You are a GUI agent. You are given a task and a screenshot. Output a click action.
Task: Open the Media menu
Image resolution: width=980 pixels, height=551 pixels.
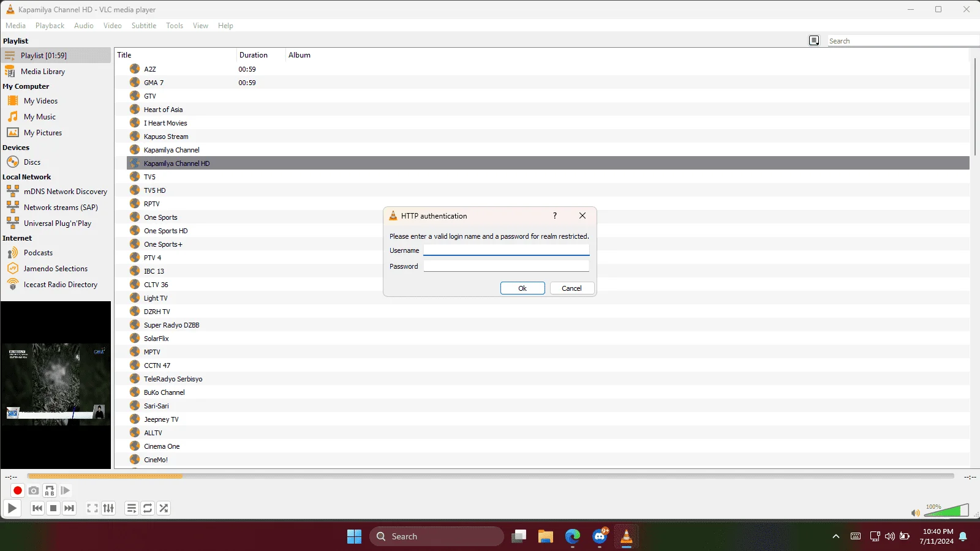(x=16, y=26)
